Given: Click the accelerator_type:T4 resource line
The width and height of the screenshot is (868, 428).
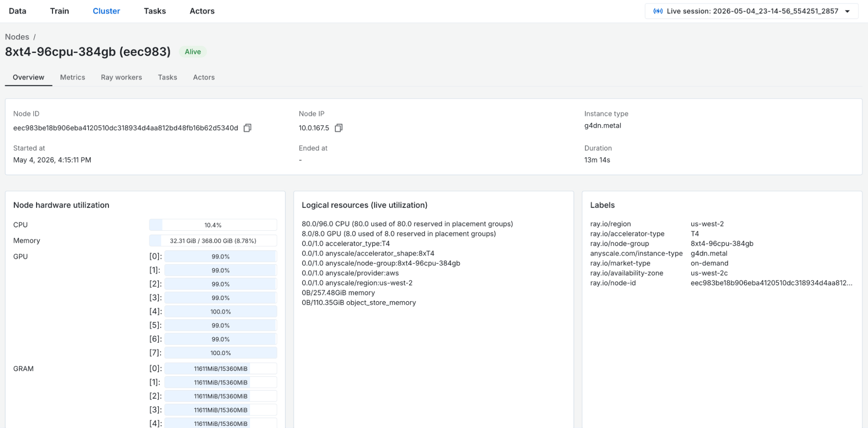Looking at the screenshot, I should [x=346, y=244].
